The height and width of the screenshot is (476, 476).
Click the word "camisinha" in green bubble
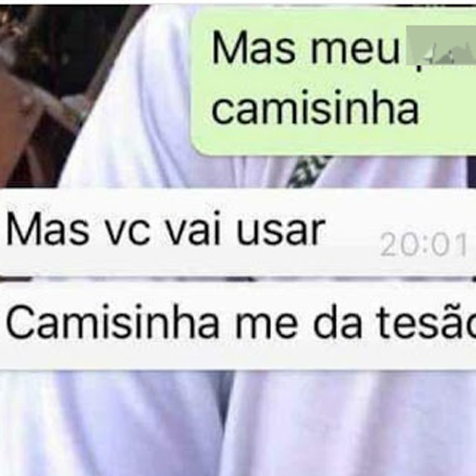coord(315,108)
